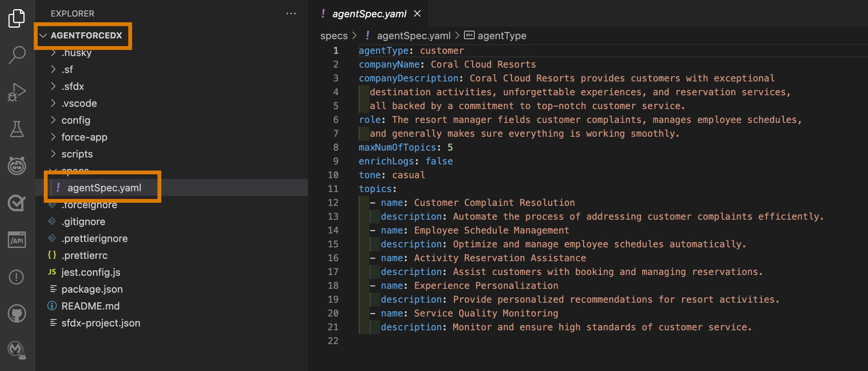Open Run and Debug view
868x371 pixels.
[x=17, y=92]
